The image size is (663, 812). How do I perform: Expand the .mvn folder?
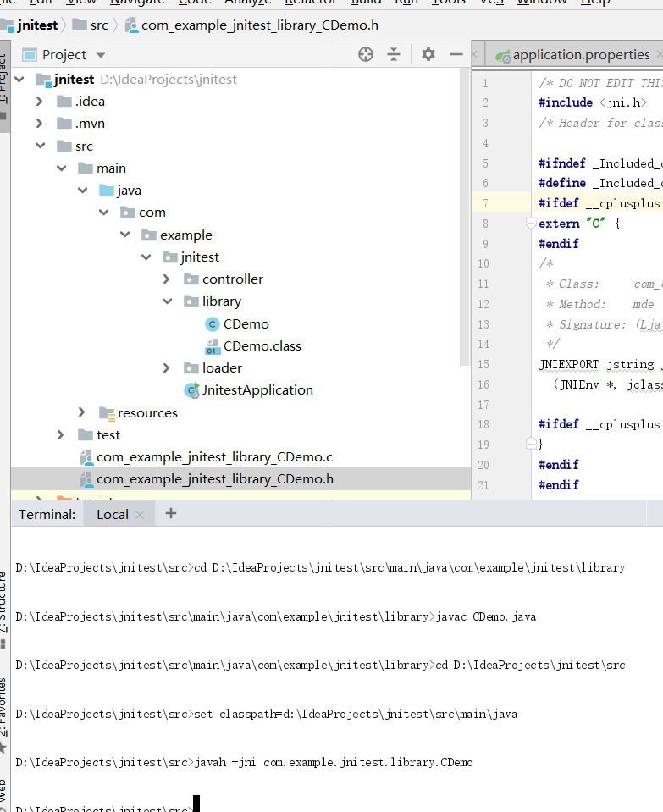[39, 124]
